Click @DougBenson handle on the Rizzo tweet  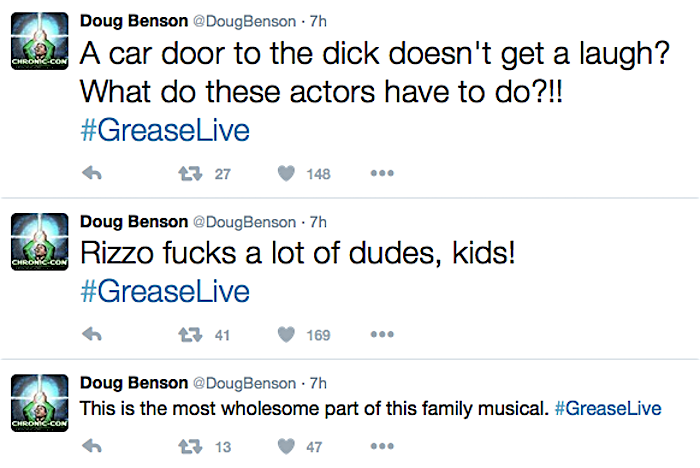[243, 222]
